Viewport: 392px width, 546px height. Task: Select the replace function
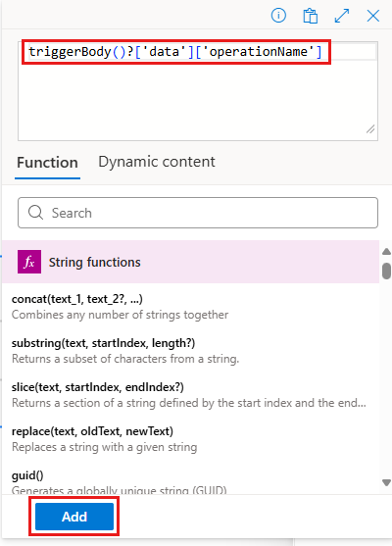pos(190,439)
